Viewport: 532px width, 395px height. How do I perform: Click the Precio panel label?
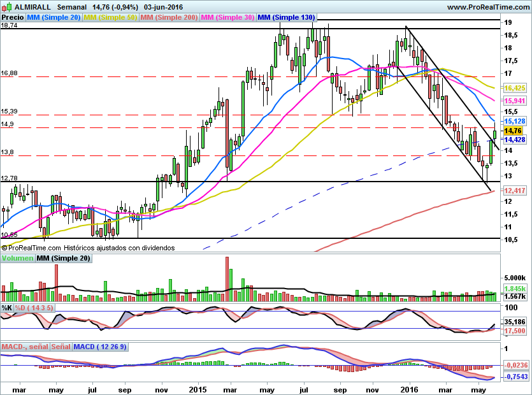pyautogui.click(x=12, y=17)
